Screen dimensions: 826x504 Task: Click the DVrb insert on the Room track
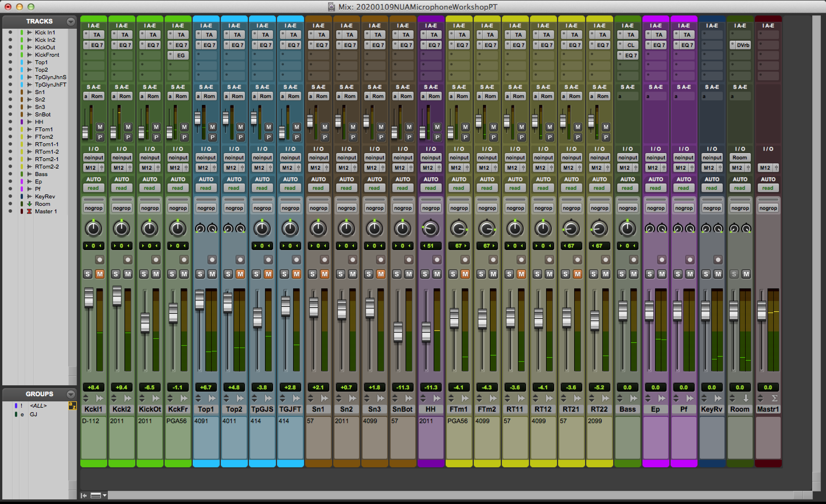(743, 45)
